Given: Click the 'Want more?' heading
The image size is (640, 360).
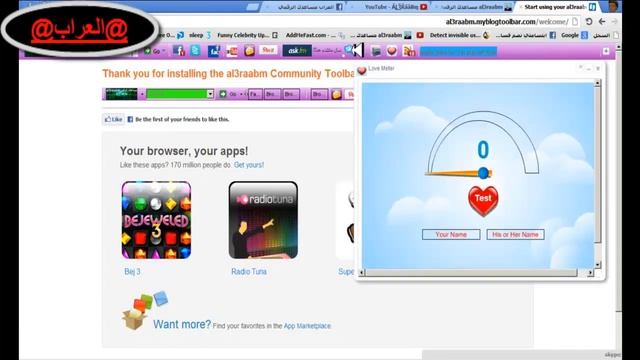Looking at the screenshot, I should (x=182, y=324).
